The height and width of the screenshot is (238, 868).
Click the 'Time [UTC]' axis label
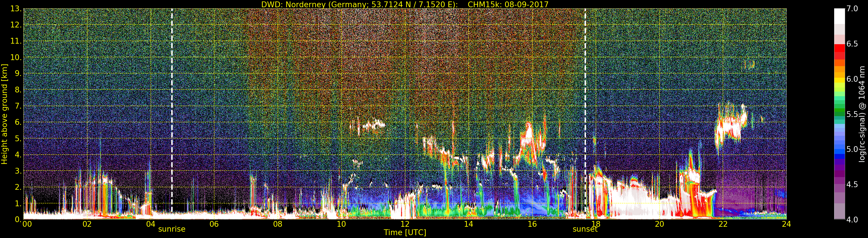(x=405, y=232)
